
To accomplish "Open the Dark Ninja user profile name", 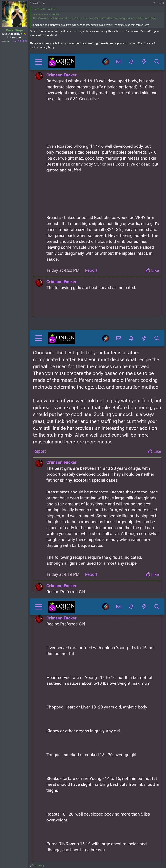I will point(14,30).
